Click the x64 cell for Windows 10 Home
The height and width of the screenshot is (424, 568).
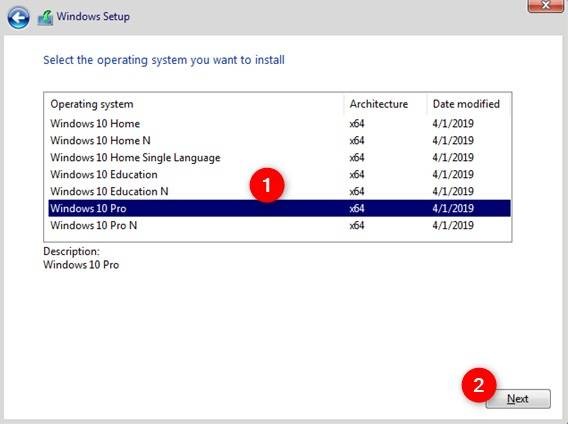point(357,124)
